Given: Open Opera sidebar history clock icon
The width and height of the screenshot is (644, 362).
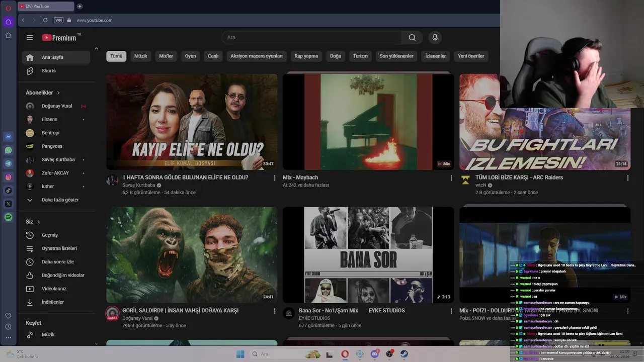Looking at the screenshot, I should tap(8, 327).
